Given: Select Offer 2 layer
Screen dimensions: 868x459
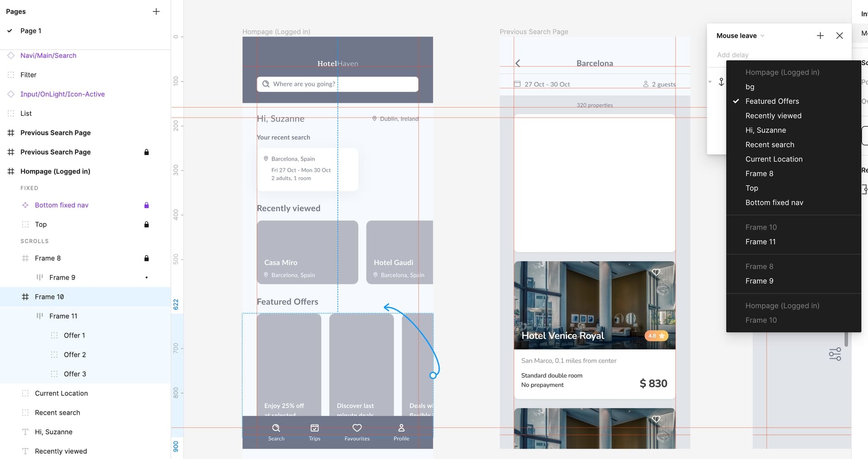Looking at the screenshot, I should click(x=75, y=355).
